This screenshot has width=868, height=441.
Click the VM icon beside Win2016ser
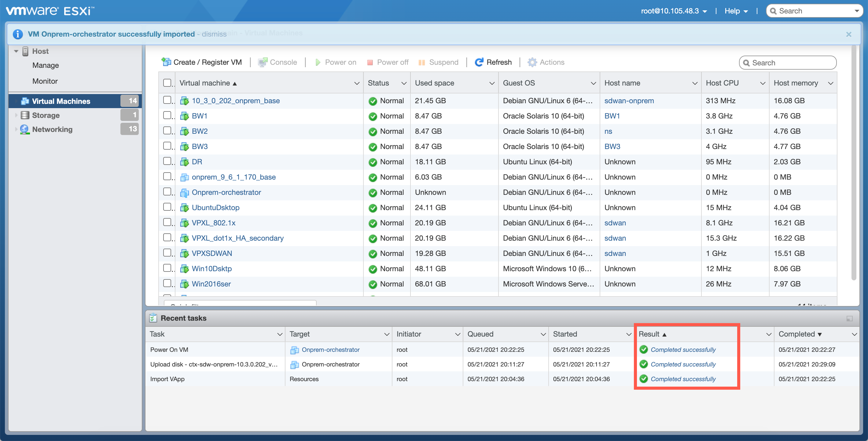click(x=184, y=284)
